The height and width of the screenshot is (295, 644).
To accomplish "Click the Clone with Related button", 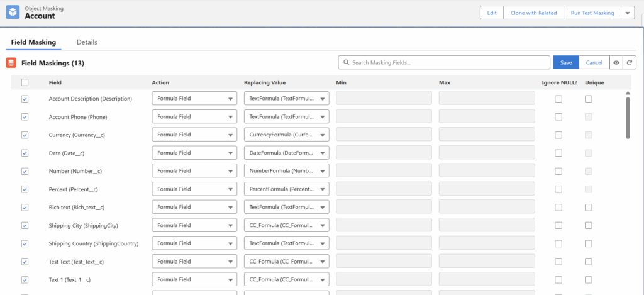I will (533, 13).
